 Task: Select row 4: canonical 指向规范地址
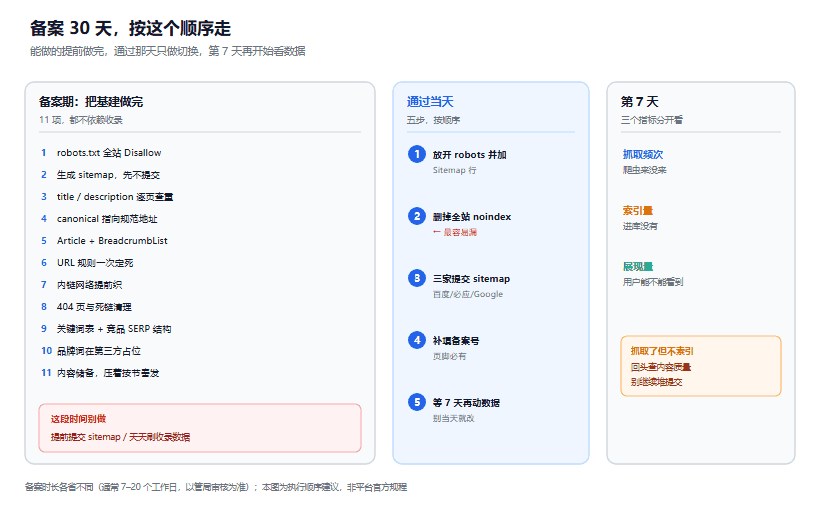click(99, 219)
